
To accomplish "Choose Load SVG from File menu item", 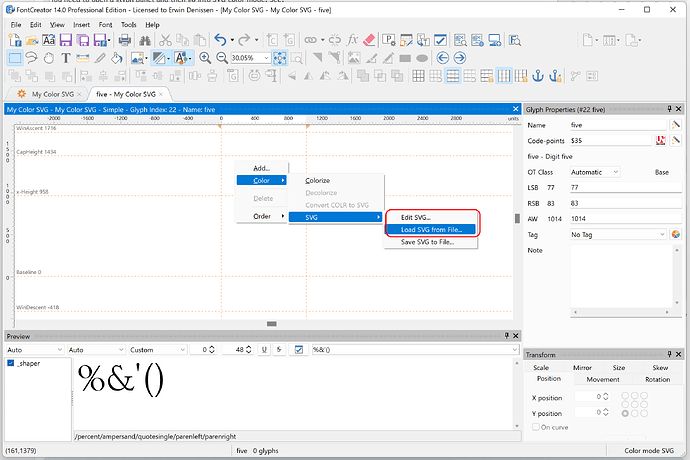I will tap(431, 229).
